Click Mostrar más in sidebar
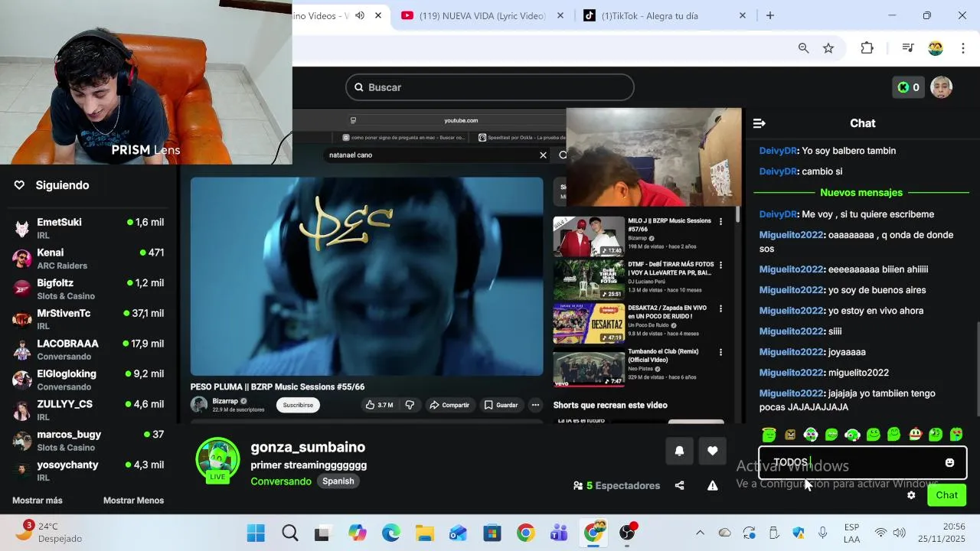This screenshot has width=980, height=551. pos(38,500)
